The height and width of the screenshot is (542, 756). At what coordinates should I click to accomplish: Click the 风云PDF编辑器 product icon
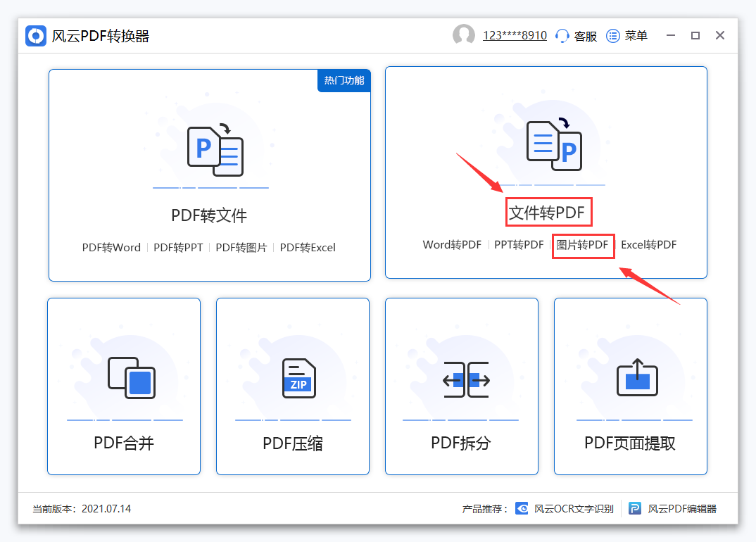(x=635, y=508)
